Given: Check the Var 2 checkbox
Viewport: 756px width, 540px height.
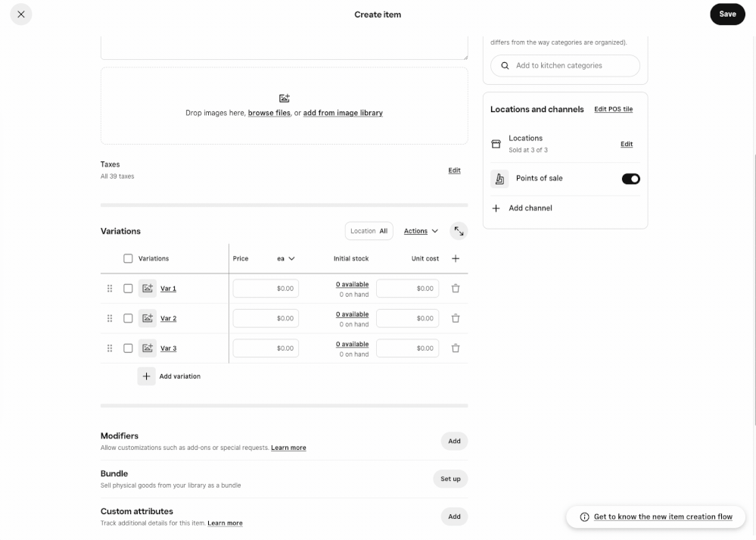Looking at the screenshot, I should 128,319.
